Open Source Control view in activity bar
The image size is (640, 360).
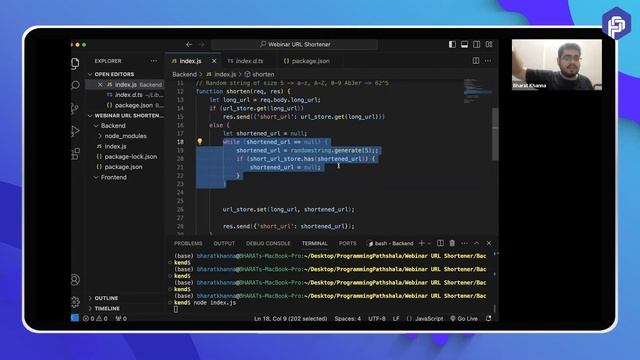tap(75, 108)
